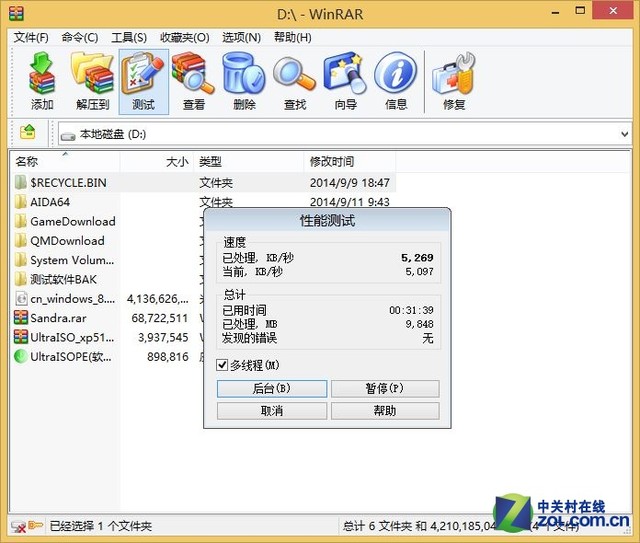640x543 pixels.
Task: Open the 选项(N) menu
Action: pyautogui.click(x=241, y=38)
